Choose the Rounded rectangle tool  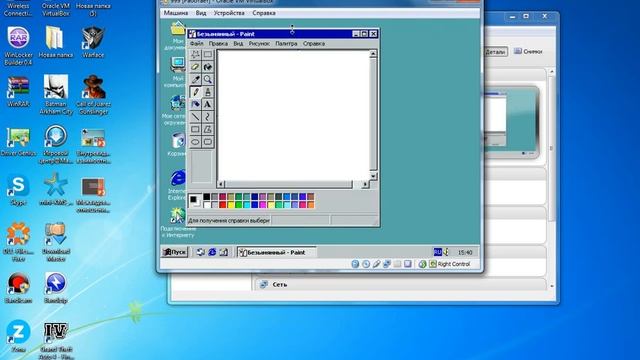point(208,142)
